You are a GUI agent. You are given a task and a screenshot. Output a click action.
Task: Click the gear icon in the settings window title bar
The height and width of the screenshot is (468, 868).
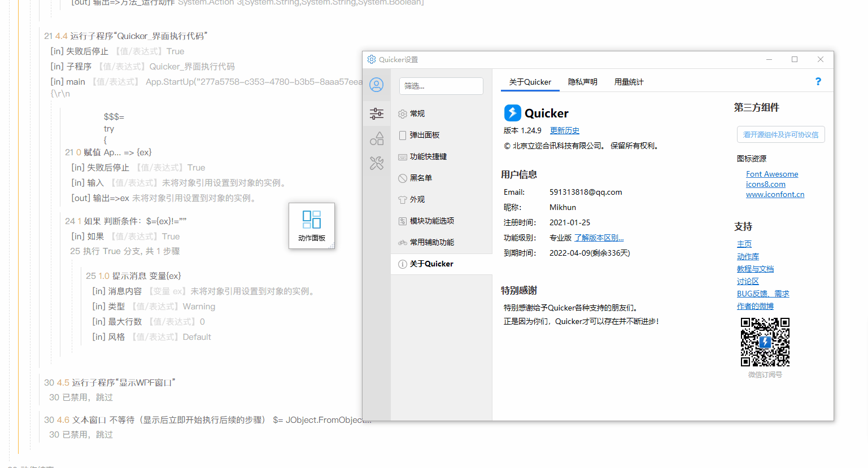372,59
